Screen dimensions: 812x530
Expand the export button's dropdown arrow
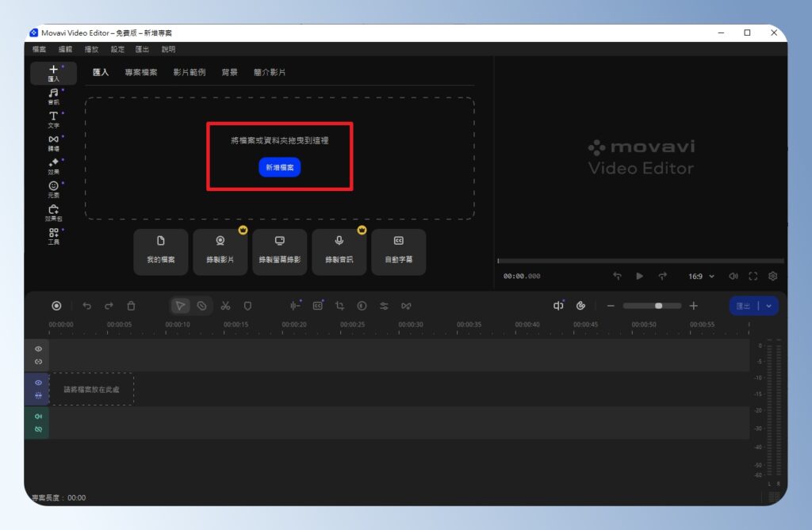tap(767, 305)
